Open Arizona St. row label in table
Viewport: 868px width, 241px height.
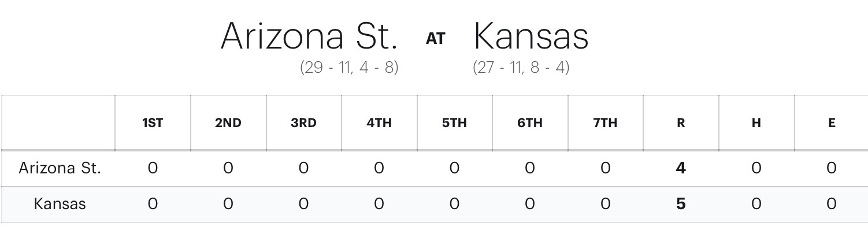click(60, 168)
